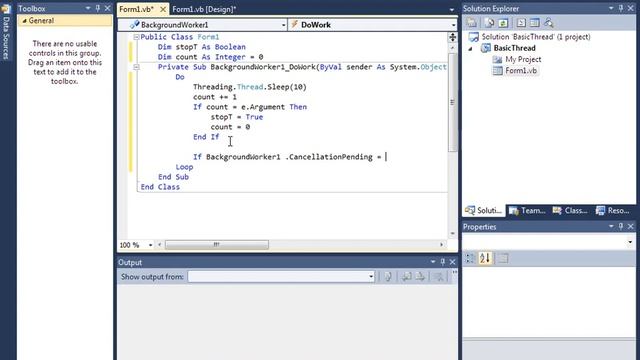Click horizontal scrollbar left arrow in editor
Screen dimensions: 640x360
click(160, 245)
